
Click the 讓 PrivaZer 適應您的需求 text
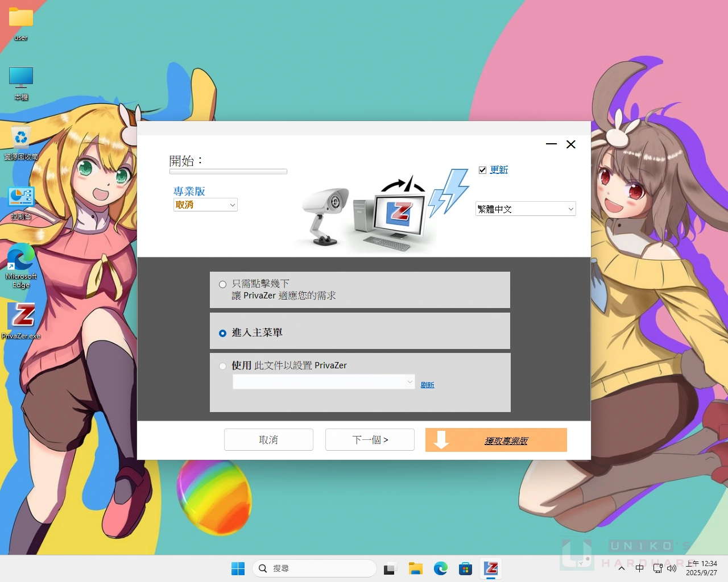(x=284, y=296)
